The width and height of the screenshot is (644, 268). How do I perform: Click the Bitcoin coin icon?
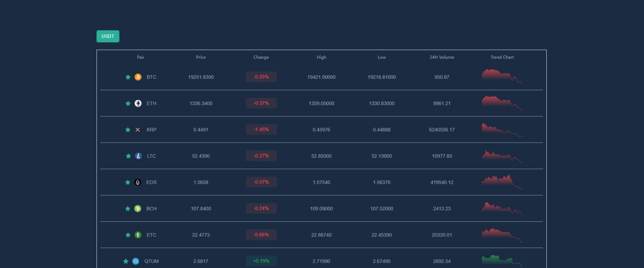138,77
